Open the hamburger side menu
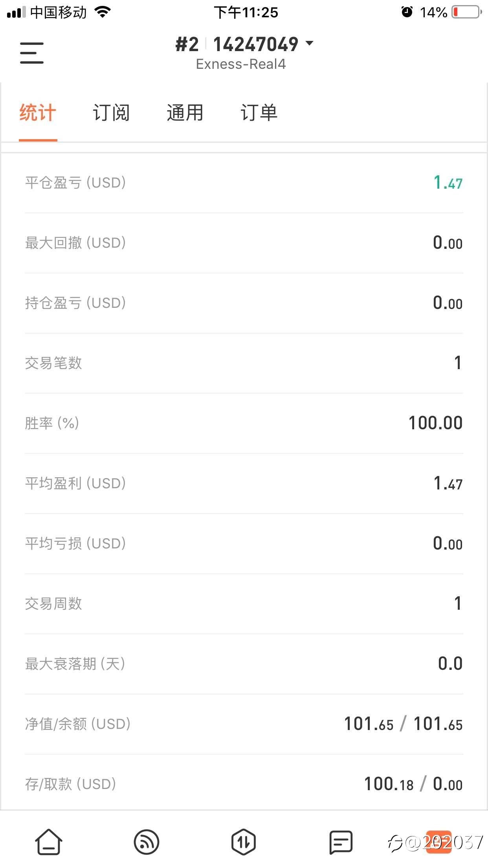 coord(32,53)
